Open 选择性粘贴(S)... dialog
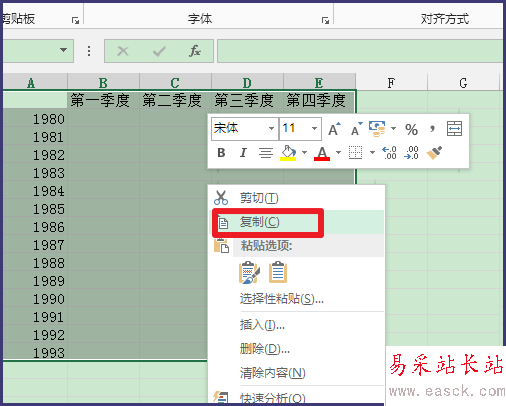506x406 pixels. pyautogui.click(x=296, y=299)
